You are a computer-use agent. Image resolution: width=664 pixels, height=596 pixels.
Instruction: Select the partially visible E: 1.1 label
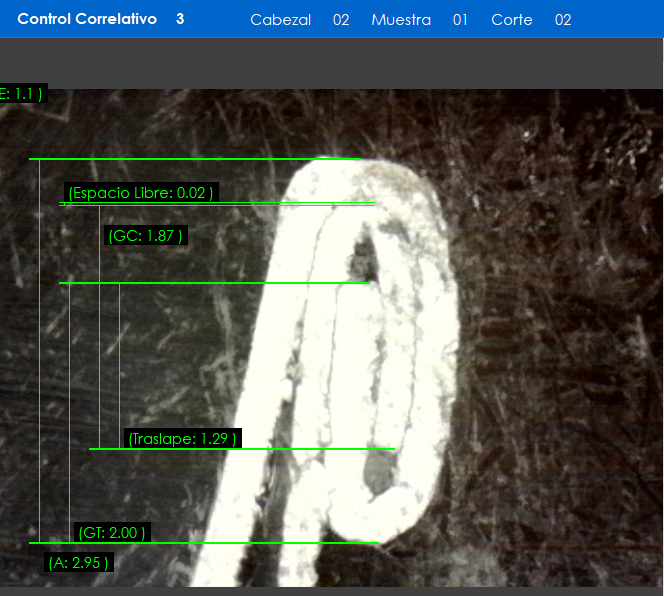(21, 93)
